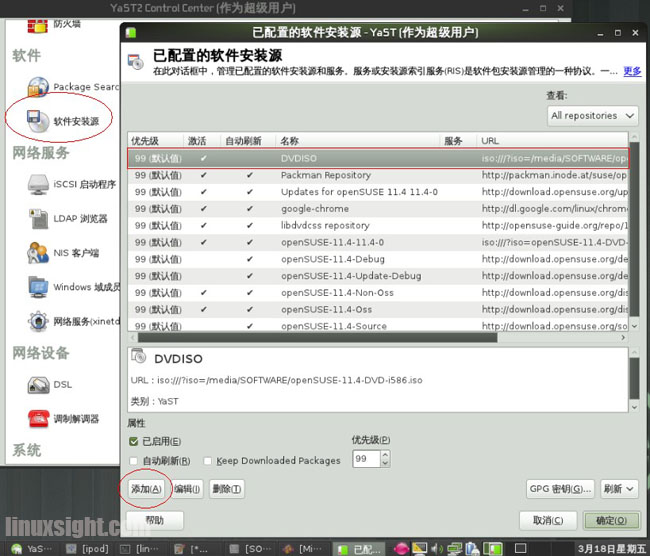The height and width of the screenshot is (556, 650).
Task: Open Package Search in Control Center
Action: 73,87
